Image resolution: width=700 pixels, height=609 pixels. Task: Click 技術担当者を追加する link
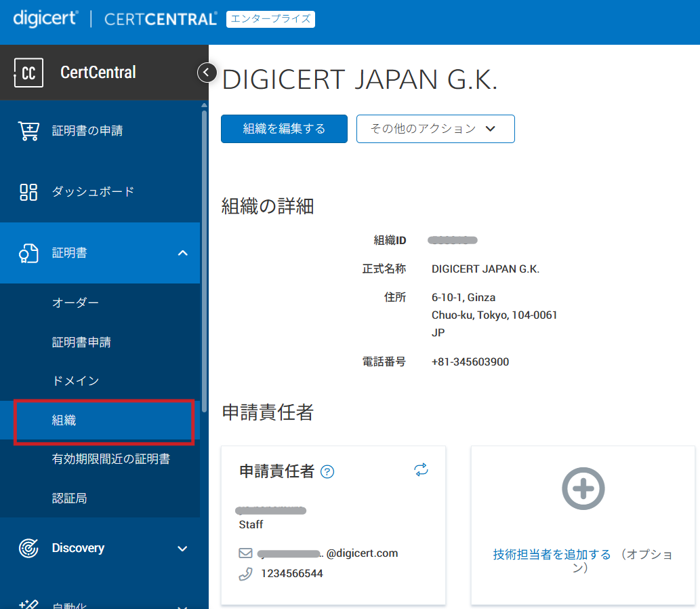[552, 555]
